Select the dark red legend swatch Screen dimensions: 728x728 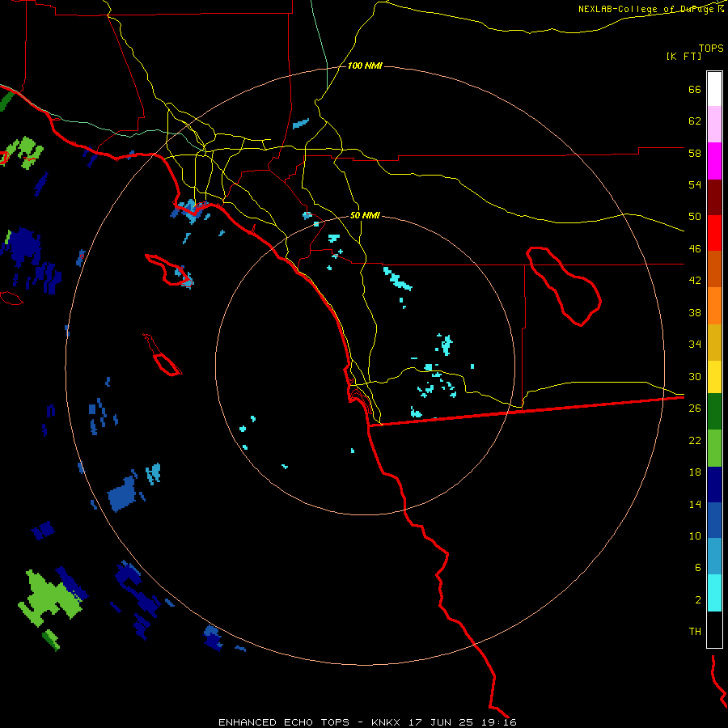[714, 198]
